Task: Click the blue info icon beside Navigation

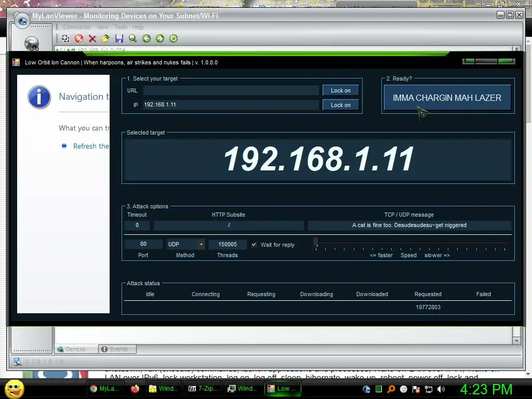Action: click(x=39, y=97)
